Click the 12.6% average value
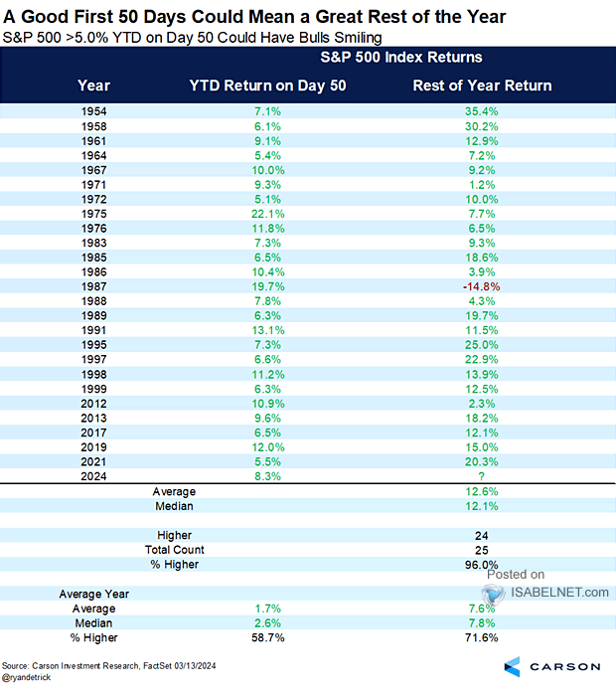616x696 pixels. point(481,491)
